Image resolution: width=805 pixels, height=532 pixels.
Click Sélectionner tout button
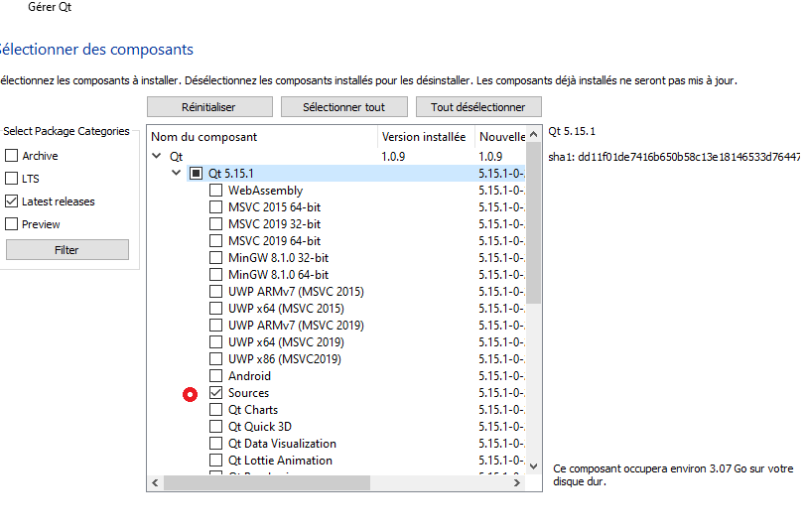click(x=342, y=107)
